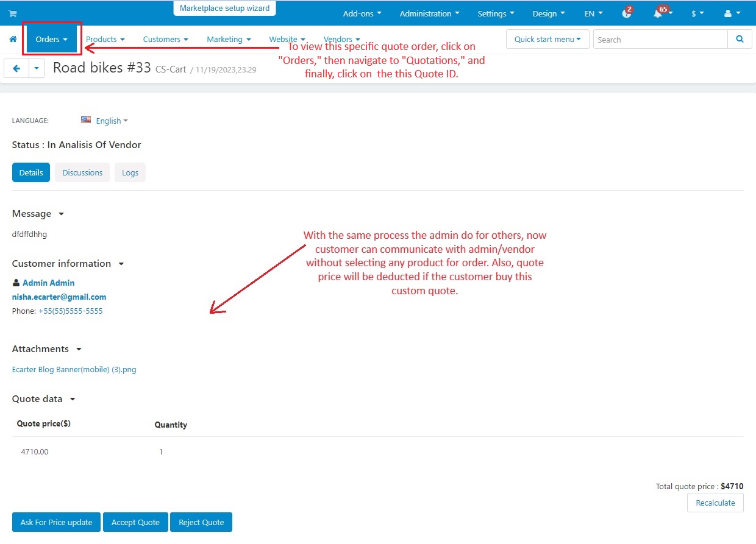Open the Settings menu
The width and height of the screenshot is (756, 544).
point(495,13)
